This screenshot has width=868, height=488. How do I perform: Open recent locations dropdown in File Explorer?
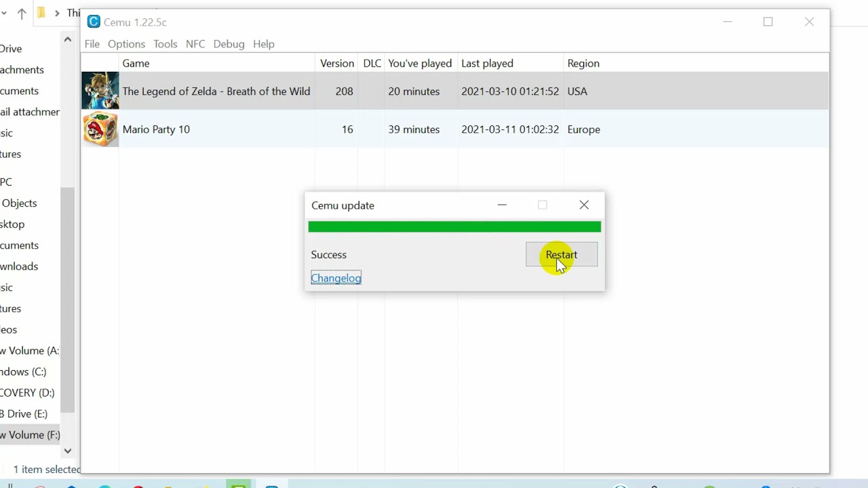(4, 14)
